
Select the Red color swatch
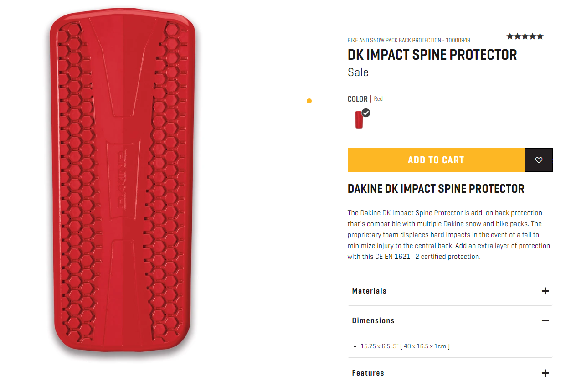tap(359, 119)
